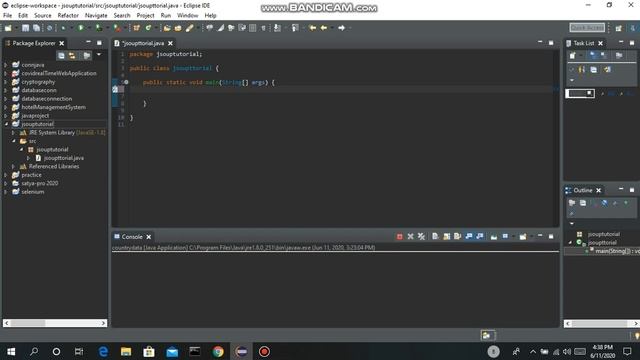Select the jsoupttorial.java editor tab

tap(143, 43)
